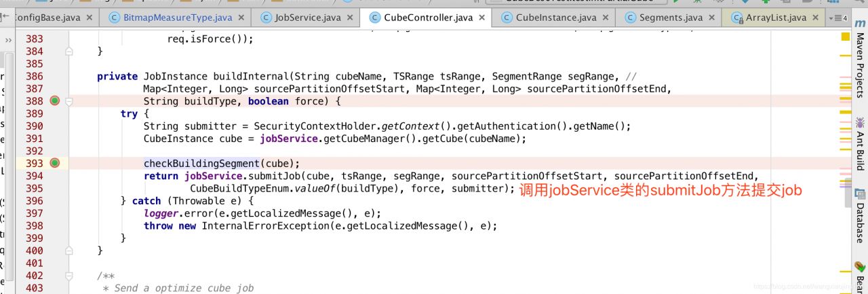Collapse the code fold ending at line 384
Image resolution: width=868 pixels, height=294 pixels.
click(68, 52)
